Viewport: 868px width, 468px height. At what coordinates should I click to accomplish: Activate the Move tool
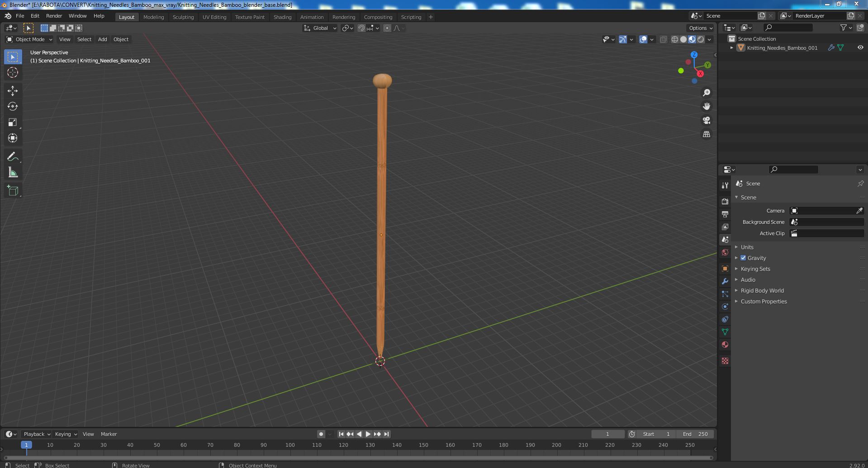pyautogui.click(x=13, y=91)
